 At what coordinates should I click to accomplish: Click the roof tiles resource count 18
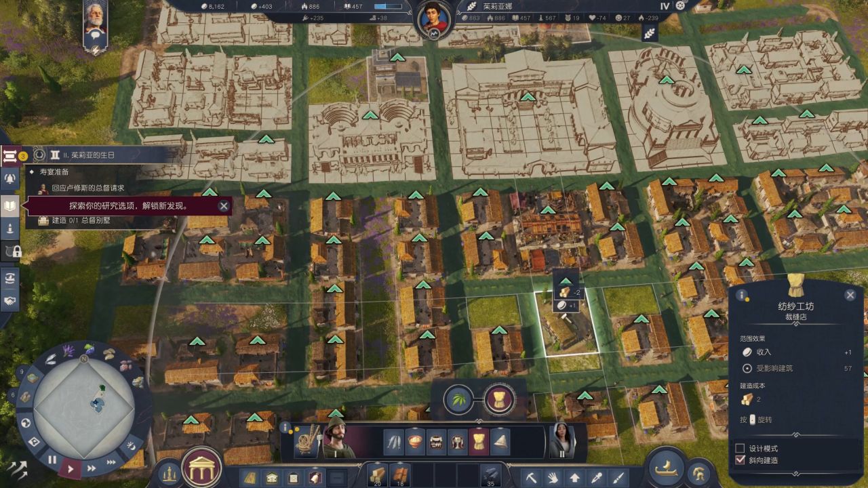pyautogui.click(x=399, y=476)
